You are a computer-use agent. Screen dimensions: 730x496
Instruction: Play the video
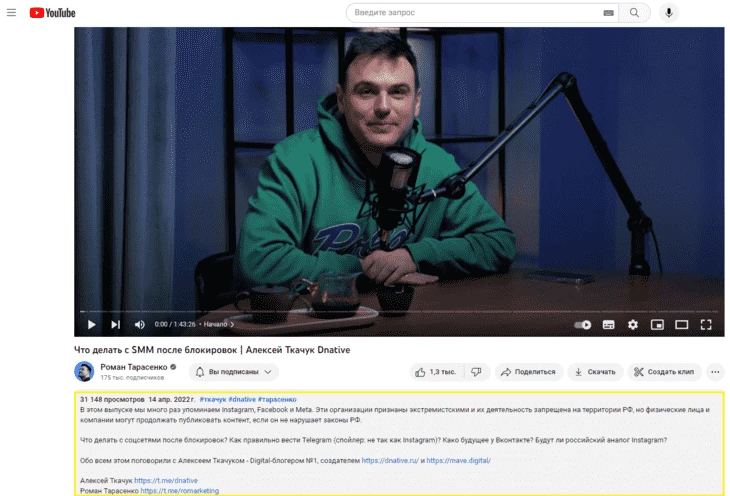coord(91,325)
